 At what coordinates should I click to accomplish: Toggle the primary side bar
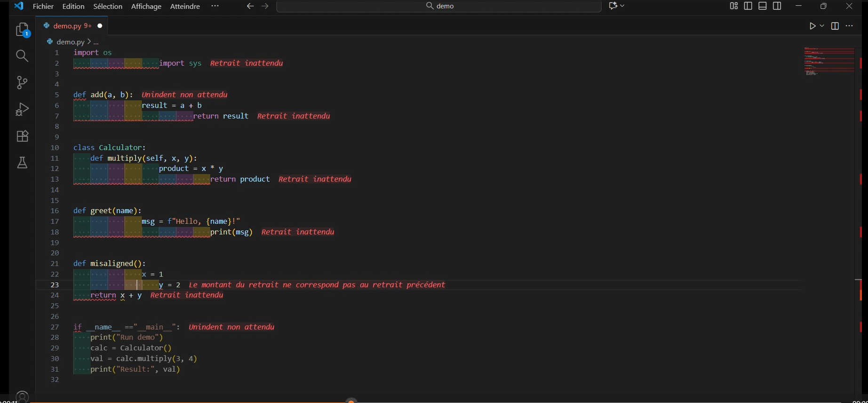(x=748, y=6)
